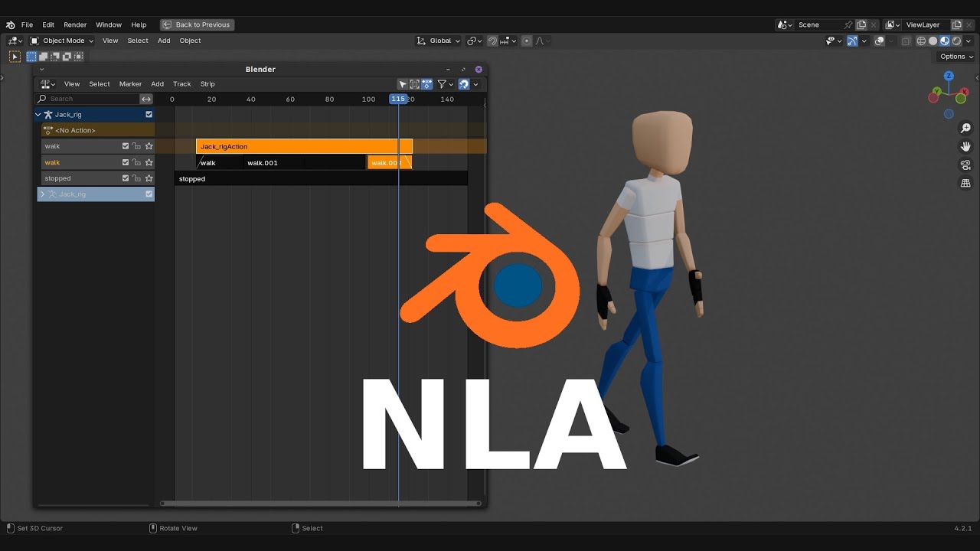The image size is (980, 551).
Task: Click the new scene icon beside Scene
Action: 861,24
